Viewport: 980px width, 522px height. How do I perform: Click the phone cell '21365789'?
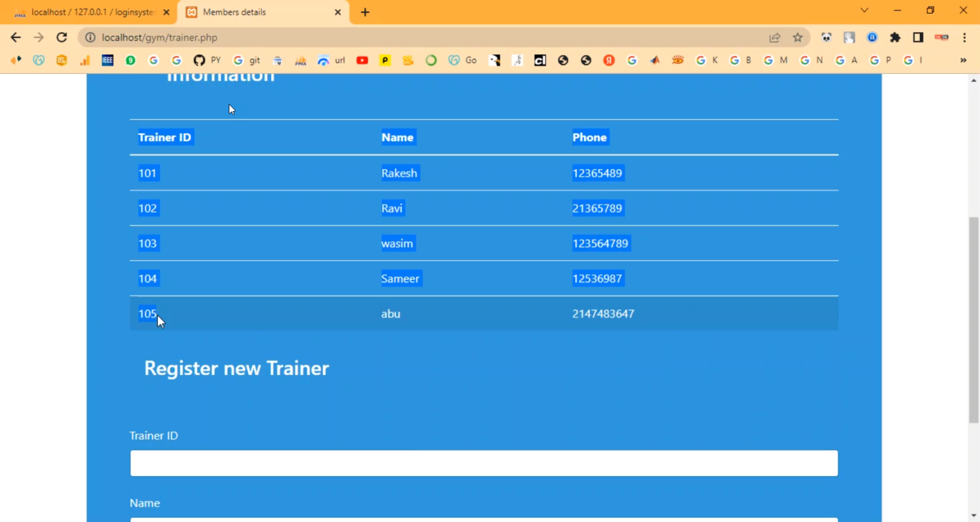click(597, 208)
